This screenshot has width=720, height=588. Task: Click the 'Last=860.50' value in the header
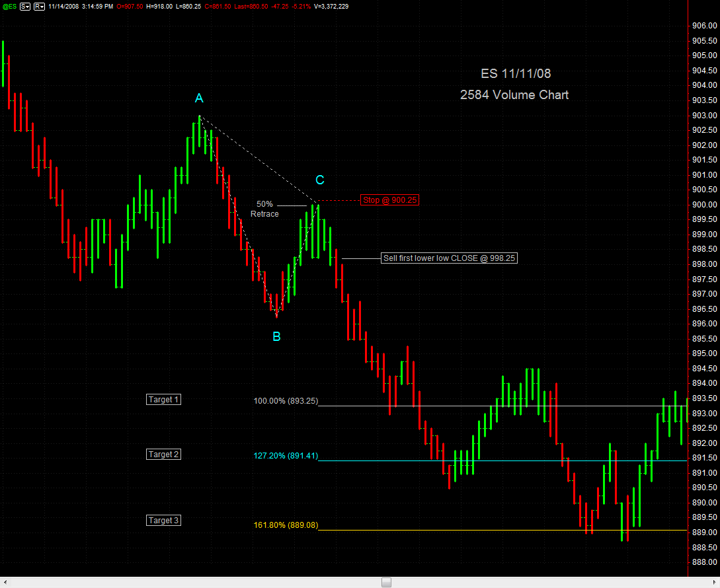coord(251,7)
